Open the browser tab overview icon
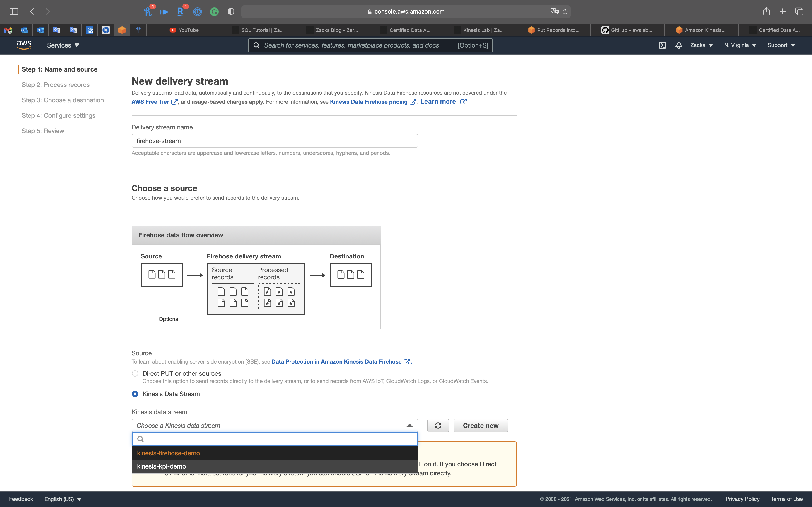812x507 pixels. click(799, 11)
